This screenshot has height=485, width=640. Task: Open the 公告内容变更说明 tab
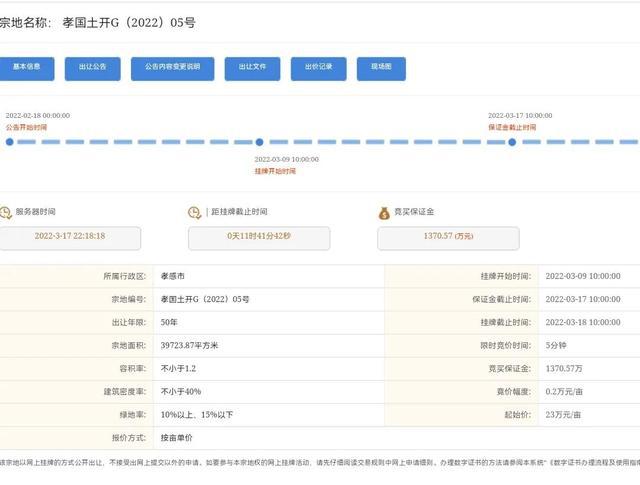[x=172, y=67]
